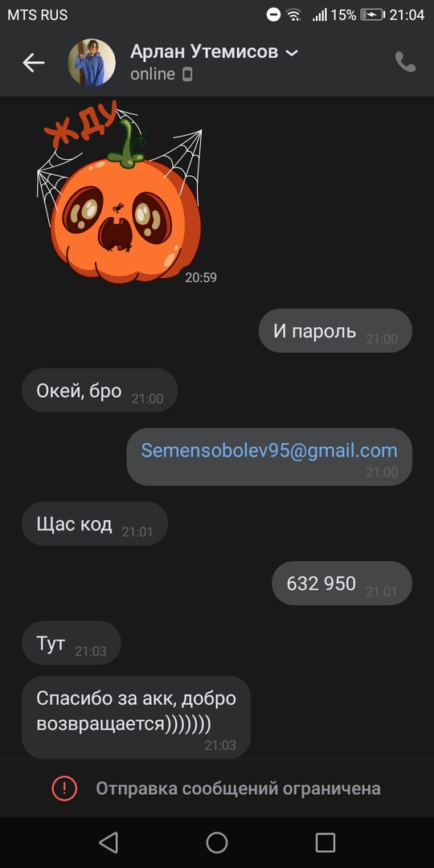Tap battery indicator in status bar
This screenshot has height=868, width=434.
[x=372, y=15]
